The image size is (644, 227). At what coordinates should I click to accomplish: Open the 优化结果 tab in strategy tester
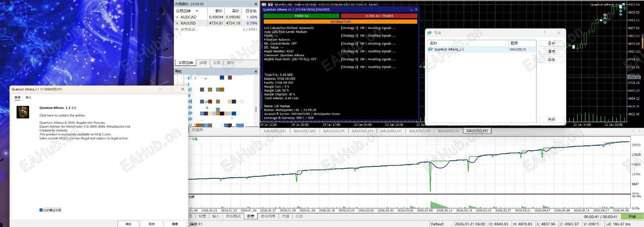(268, 216)
